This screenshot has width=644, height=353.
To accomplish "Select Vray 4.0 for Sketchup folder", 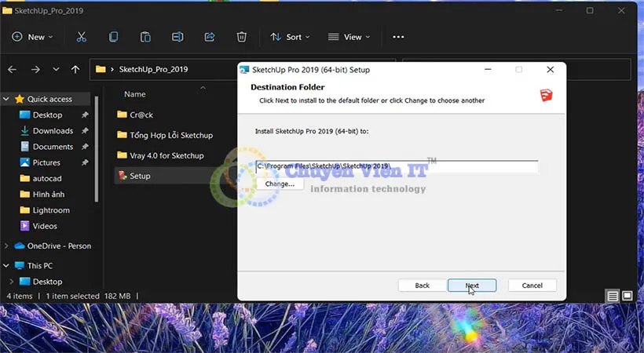I will (x=166, y=155).
